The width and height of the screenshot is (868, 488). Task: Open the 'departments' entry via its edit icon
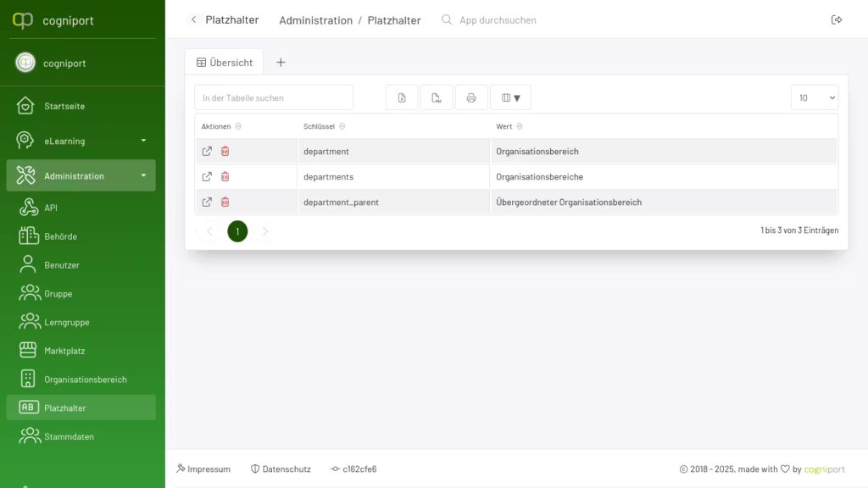[x=207, y=176]
